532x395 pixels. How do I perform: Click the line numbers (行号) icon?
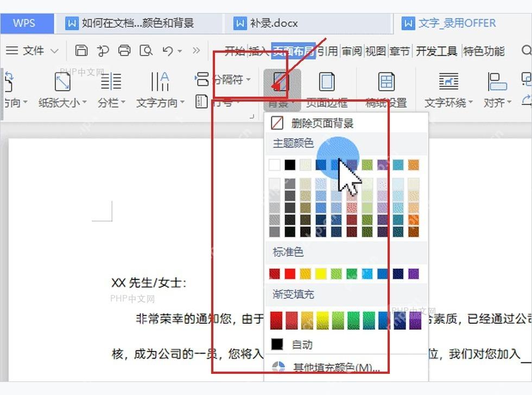coord(201,102)
